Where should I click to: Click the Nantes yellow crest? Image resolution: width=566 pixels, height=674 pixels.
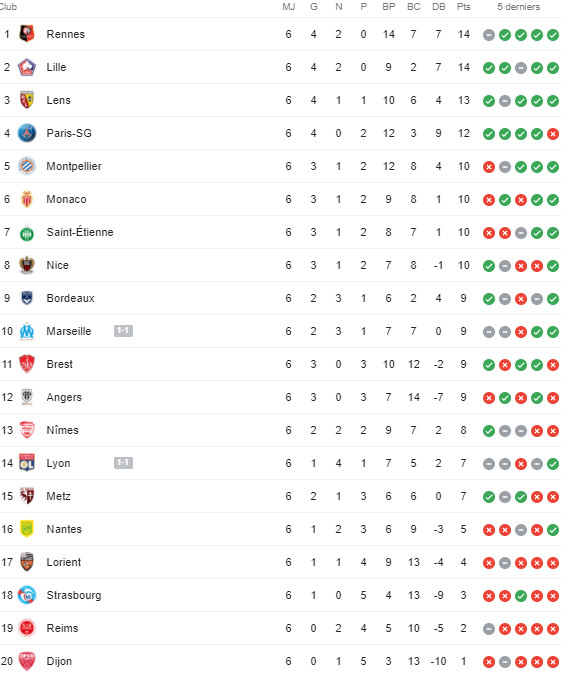click(27, 529)
